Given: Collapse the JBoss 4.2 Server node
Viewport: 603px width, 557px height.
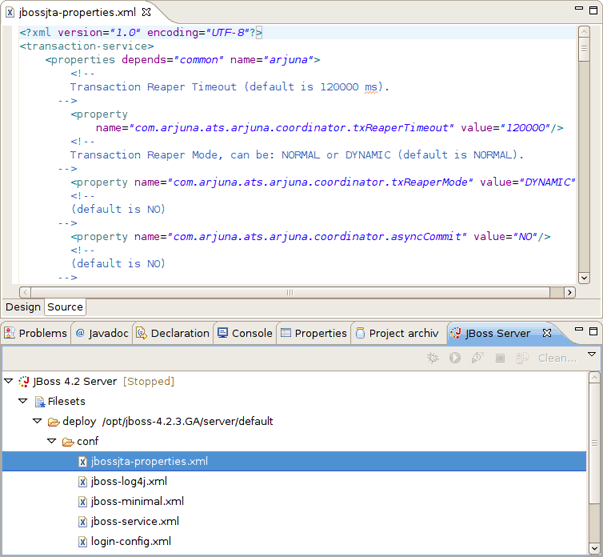Looking at the screenshot, I should click(x=9, y=381).
